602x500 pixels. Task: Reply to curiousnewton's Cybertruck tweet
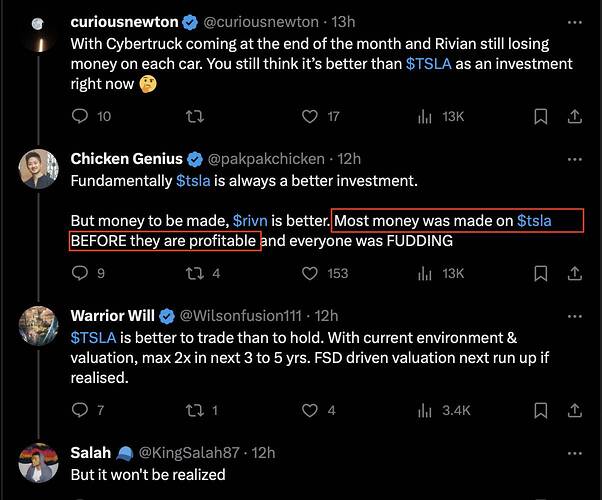tap(81, 117)
